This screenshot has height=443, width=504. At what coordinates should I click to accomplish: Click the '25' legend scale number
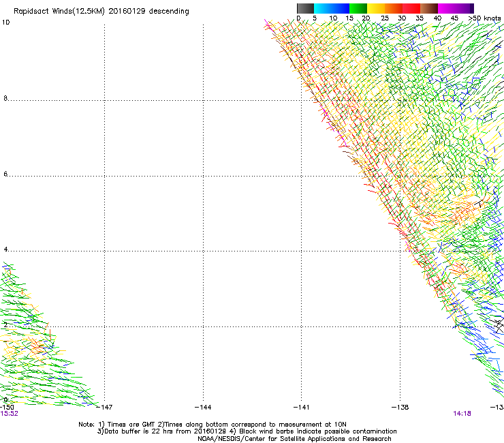click(x=385, y=18)
